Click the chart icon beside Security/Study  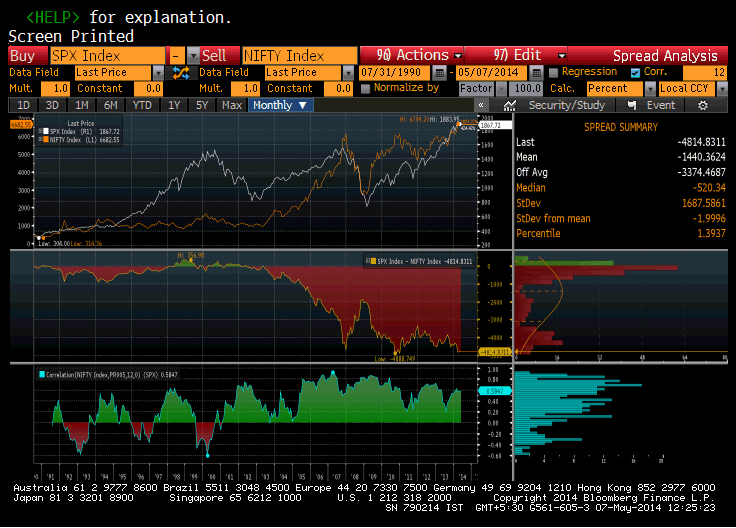point(509,106)
